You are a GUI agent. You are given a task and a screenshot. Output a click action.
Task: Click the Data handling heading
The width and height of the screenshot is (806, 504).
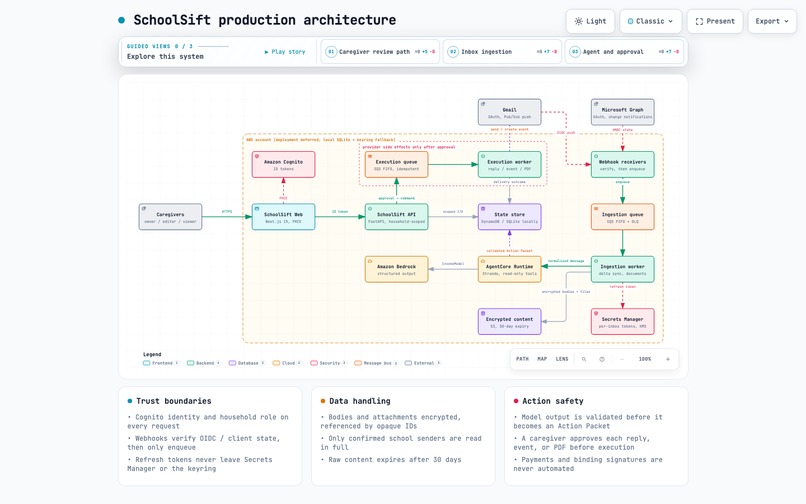pos(360,401)
